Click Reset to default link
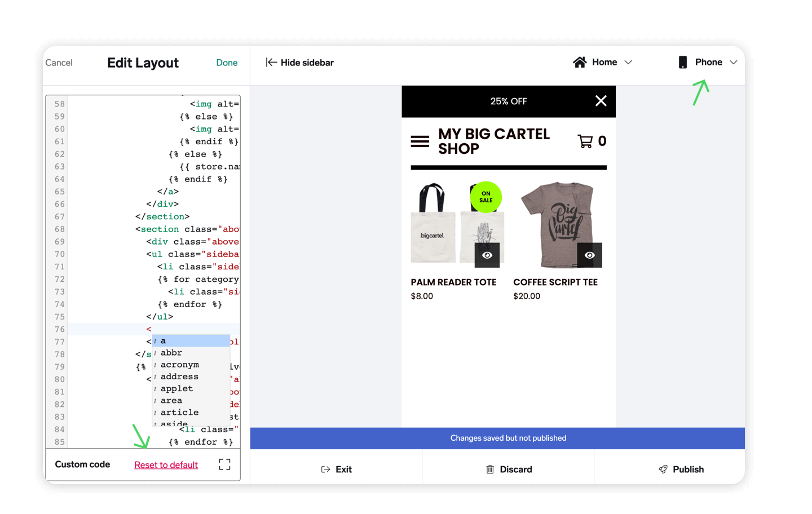Viewport: 812px width, 514px height. pos(166,465)
